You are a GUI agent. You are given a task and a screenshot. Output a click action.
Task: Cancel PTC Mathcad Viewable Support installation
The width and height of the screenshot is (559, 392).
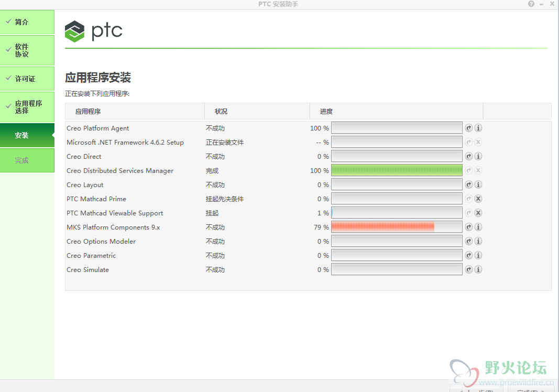478,213
